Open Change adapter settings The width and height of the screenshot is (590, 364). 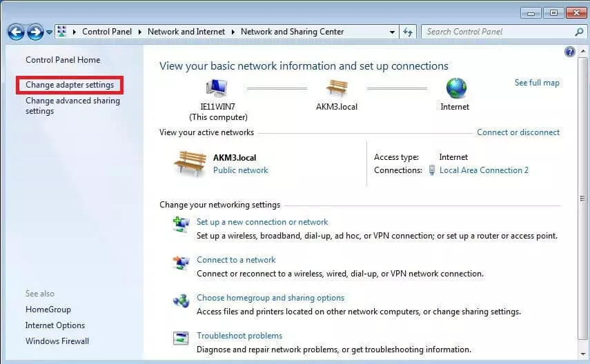pyautogui.click(x=70, y=85)
